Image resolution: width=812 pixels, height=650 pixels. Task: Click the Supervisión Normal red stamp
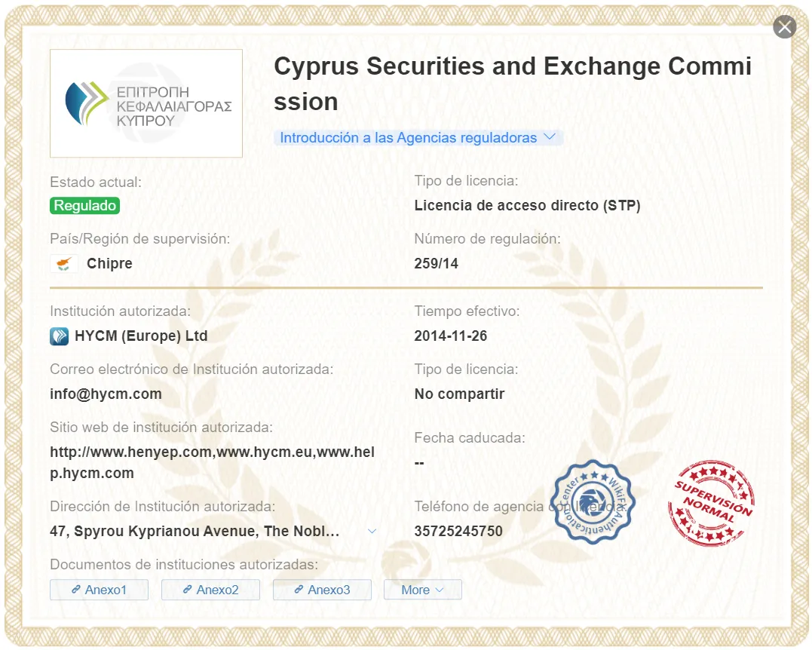[712, 502]
